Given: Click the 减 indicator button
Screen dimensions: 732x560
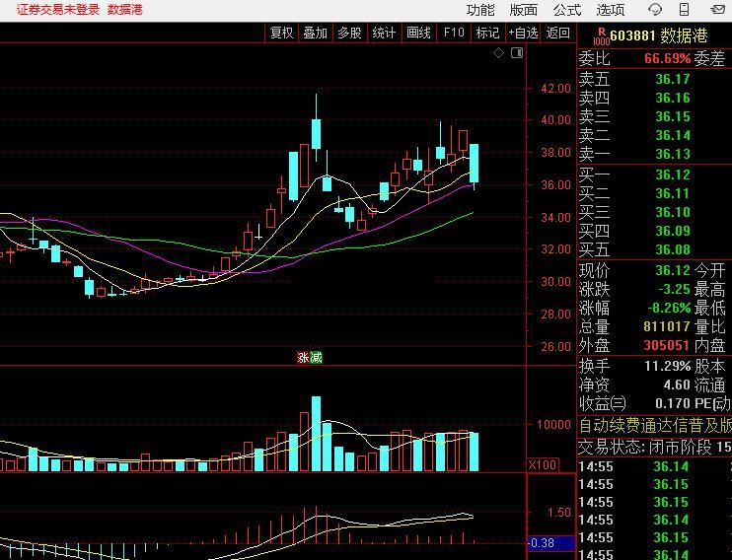Looking at the screenshot, I should point(316,358).
